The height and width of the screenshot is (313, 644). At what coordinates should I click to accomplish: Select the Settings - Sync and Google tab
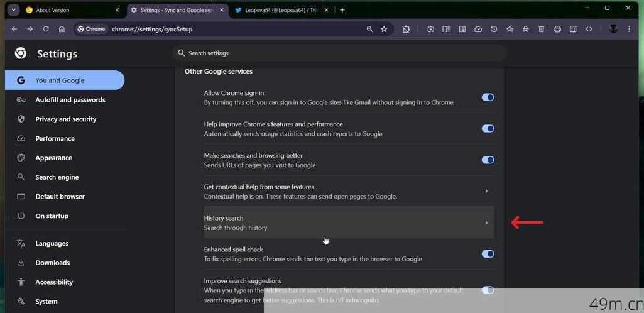tap(177, 10)
